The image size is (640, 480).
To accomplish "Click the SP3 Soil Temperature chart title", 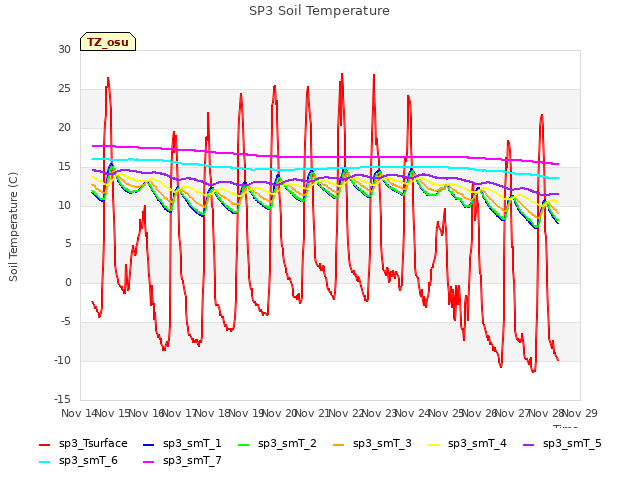I will tap(320, 11).
